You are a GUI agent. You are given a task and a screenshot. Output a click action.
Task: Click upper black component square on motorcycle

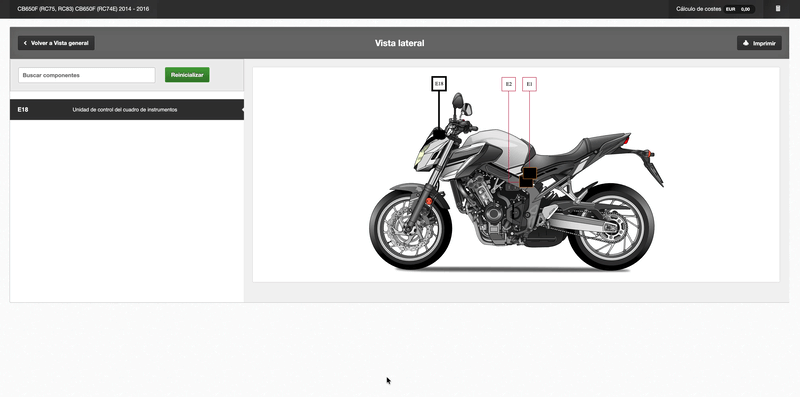pyautogui.click(x=530, y=173)
